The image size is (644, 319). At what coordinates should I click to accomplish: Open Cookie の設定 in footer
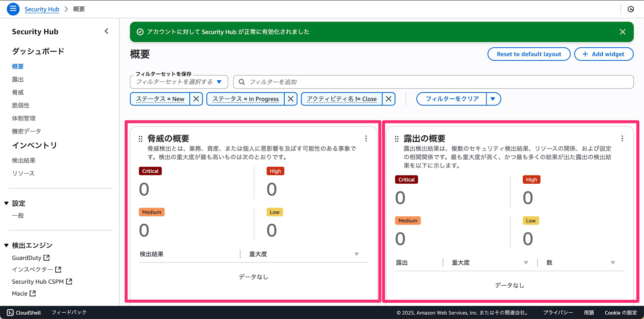pos(621,313)
